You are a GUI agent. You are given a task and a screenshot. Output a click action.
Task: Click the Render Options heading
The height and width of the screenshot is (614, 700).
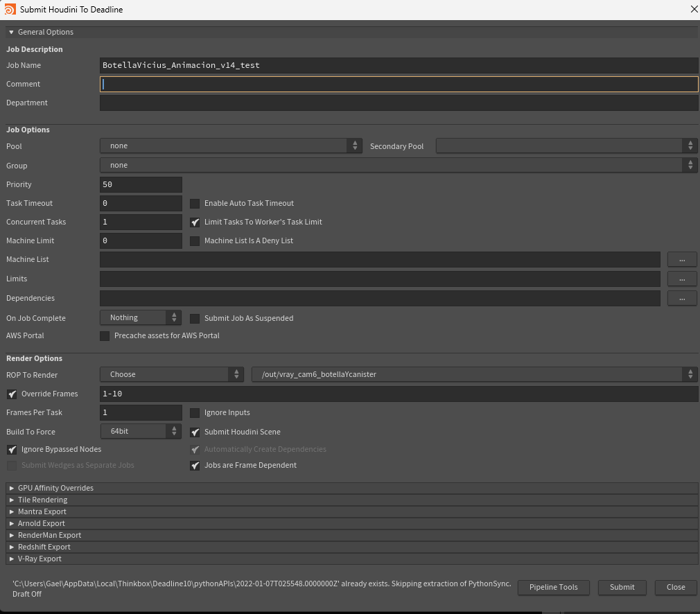click(34, 358)
